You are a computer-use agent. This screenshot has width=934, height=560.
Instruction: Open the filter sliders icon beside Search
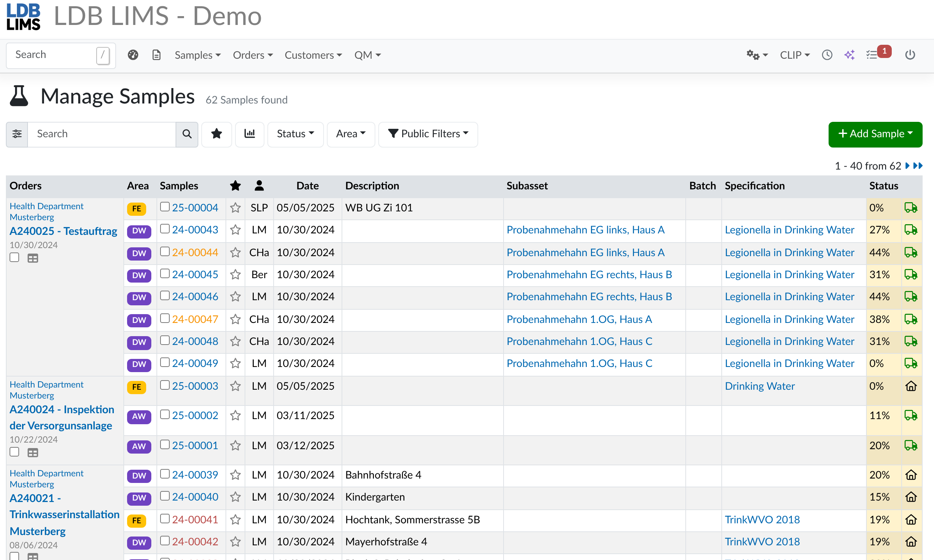(17, 134)
